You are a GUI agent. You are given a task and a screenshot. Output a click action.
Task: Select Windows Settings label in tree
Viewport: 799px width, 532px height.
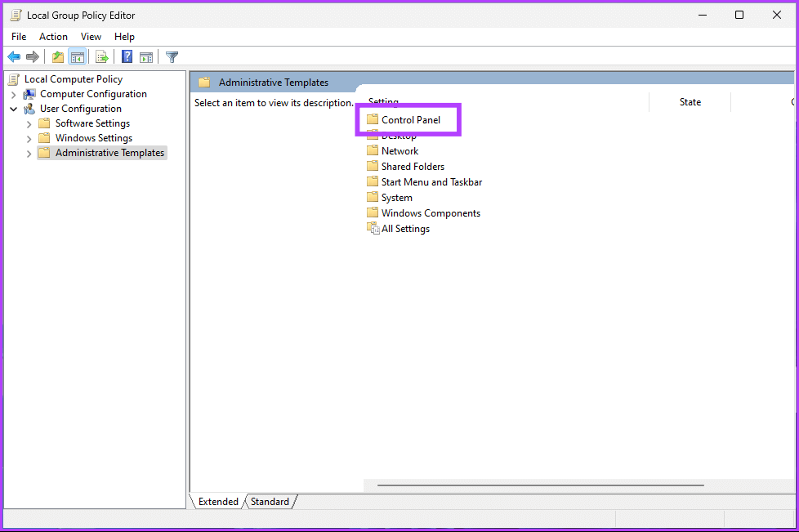point(94,138)
